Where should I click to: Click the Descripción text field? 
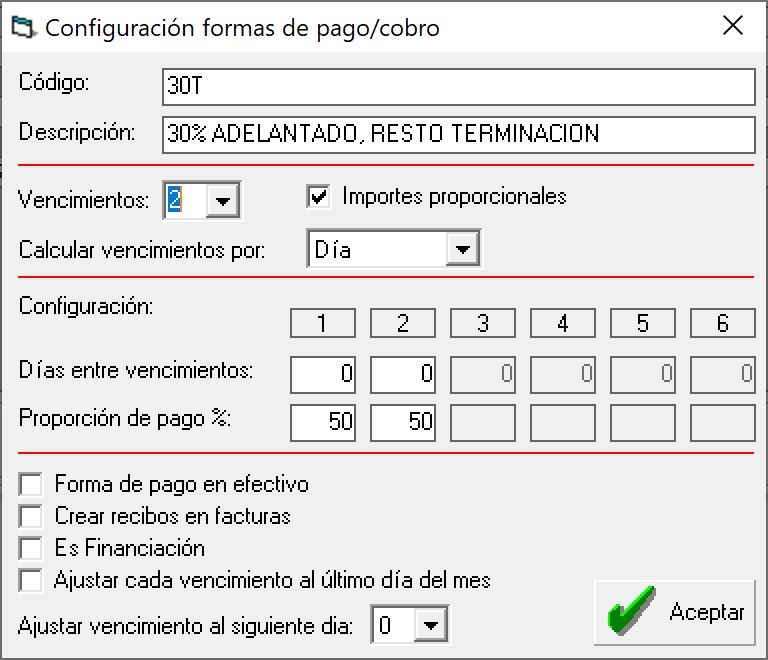(458, 134)
